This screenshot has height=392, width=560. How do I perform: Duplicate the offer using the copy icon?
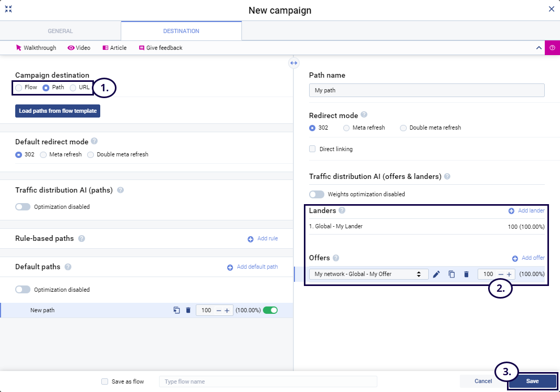coord(451,274)
